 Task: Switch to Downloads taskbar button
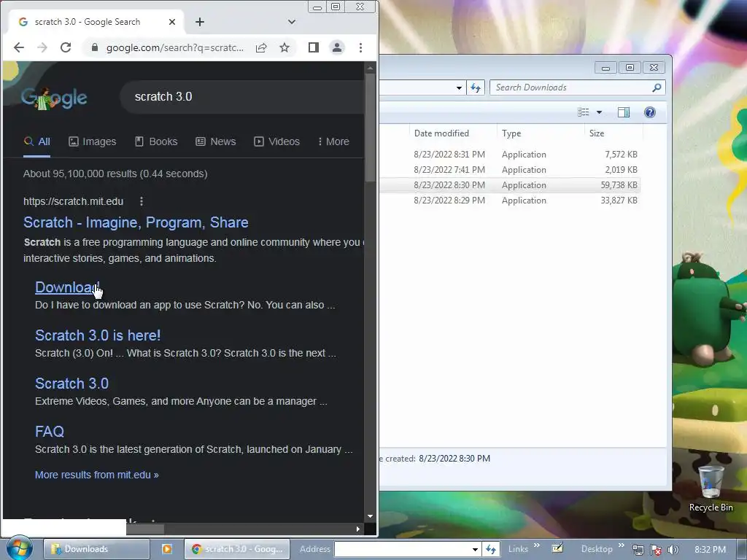point(97,549)
